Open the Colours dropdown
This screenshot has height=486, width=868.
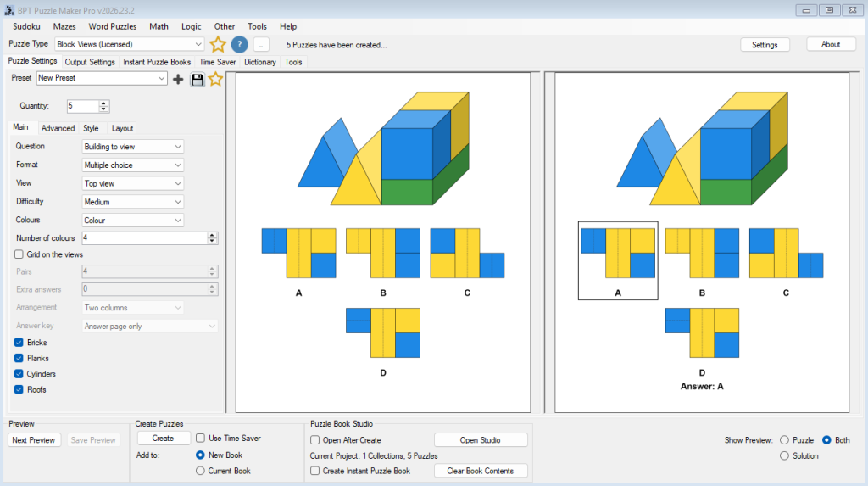coord(133,220)
